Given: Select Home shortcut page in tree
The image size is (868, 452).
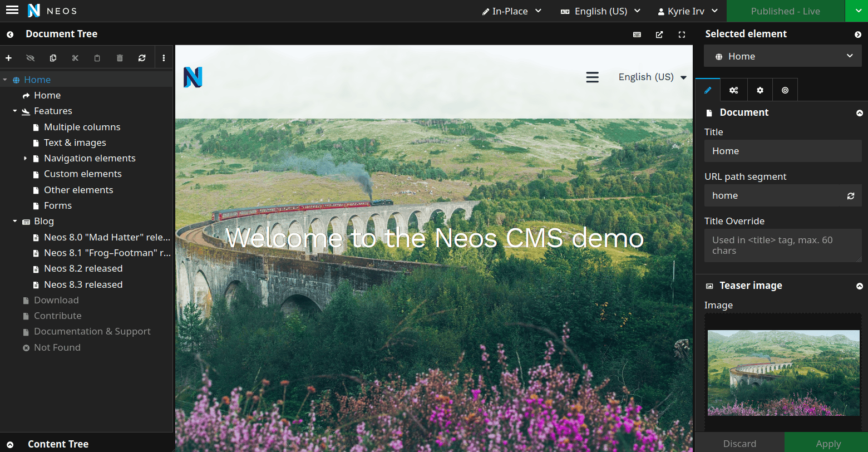Looking at the screenshot, I should coord(47,95).
